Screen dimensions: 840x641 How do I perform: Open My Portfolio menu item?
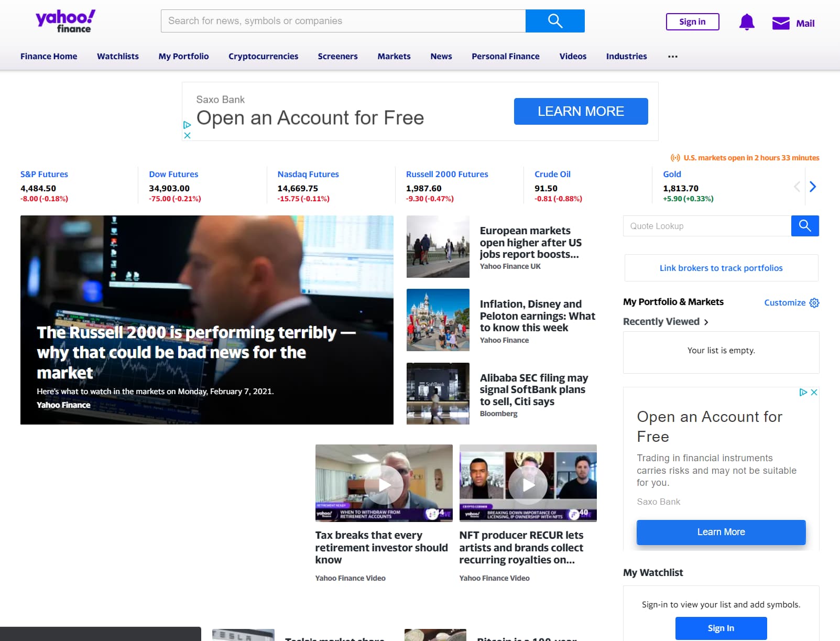pos(183,56)
